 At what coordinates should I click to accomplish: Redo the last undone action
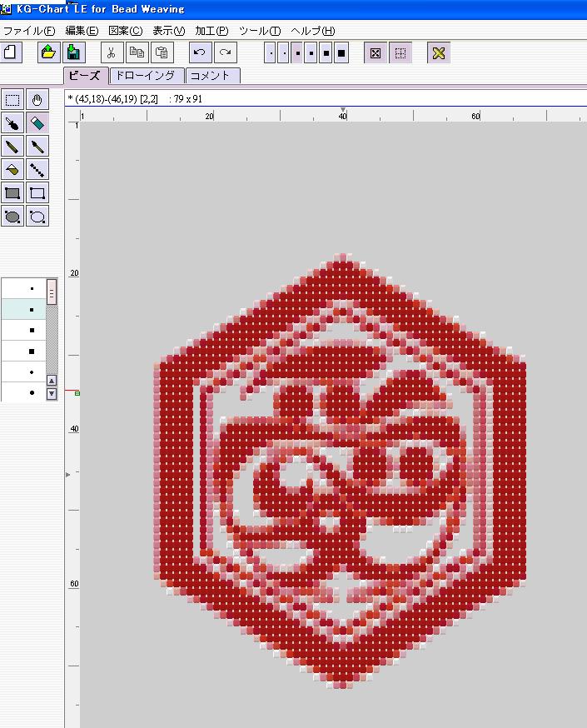(226, 52)
